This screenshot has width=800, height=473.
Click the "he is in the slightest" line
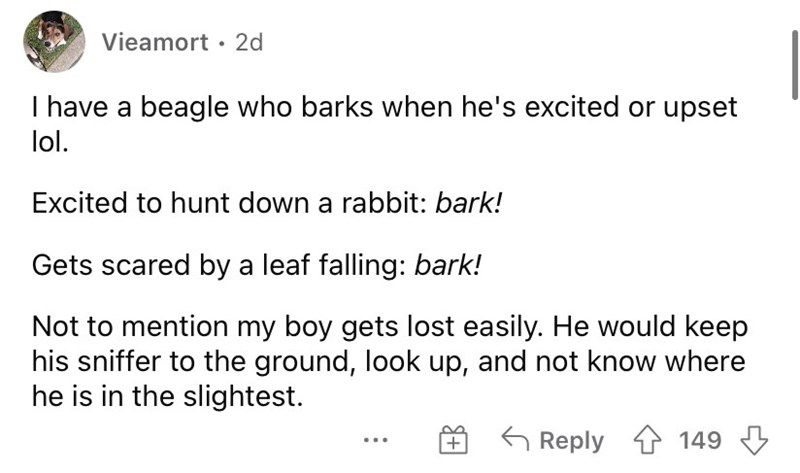167,396
